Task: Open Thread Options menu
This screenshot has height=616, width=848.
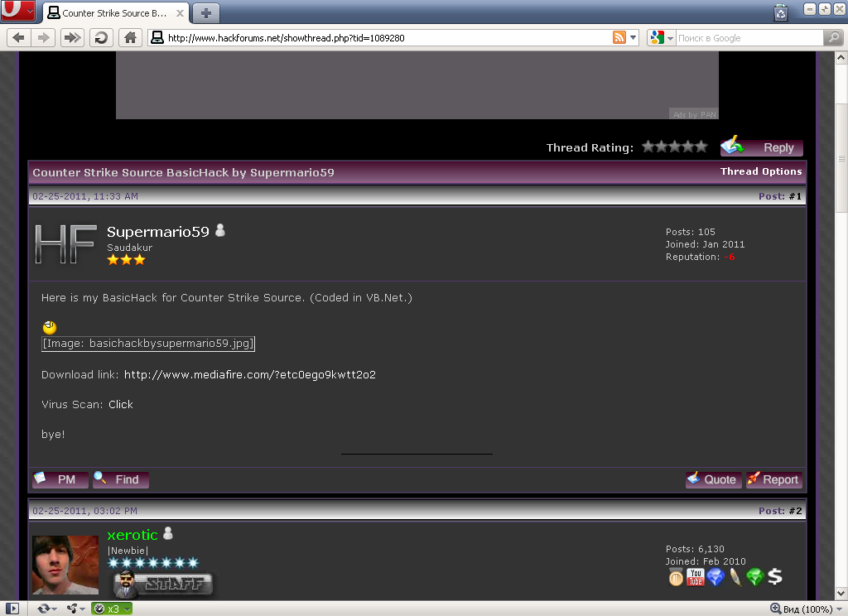Action: 761,171
